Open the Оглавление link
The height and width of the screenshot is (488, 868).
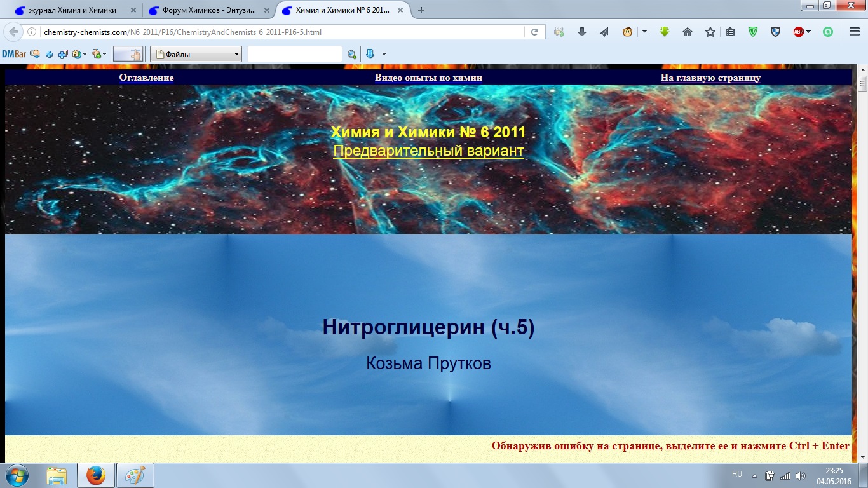tap(146, 78)
